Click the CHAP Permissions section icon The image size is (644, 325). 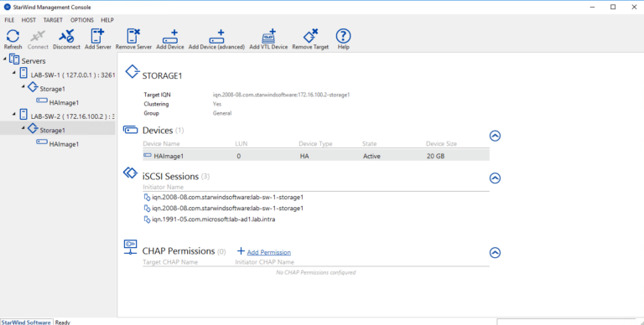point(130,247)
